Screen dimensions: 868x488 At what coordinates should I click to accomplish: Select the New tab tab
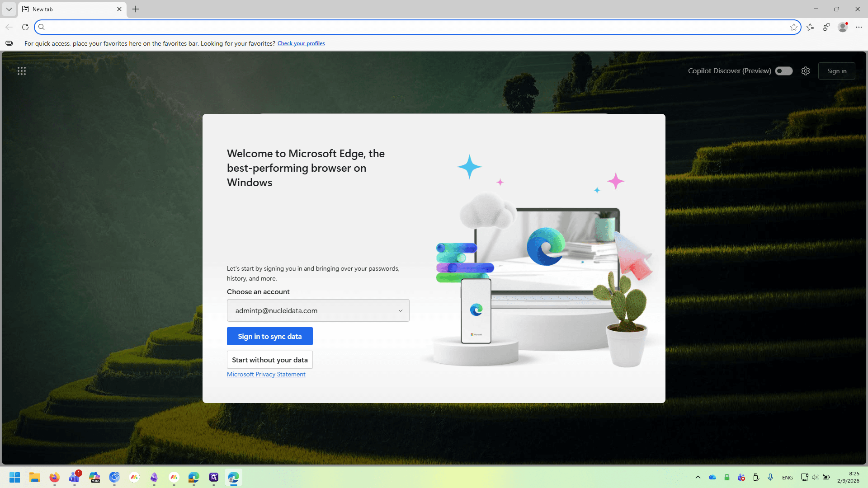pyautogui.click(x=72, y=9)
